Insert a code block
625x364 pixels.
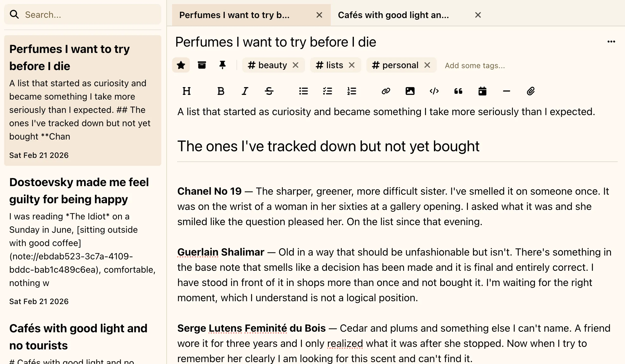pos(434,91)
